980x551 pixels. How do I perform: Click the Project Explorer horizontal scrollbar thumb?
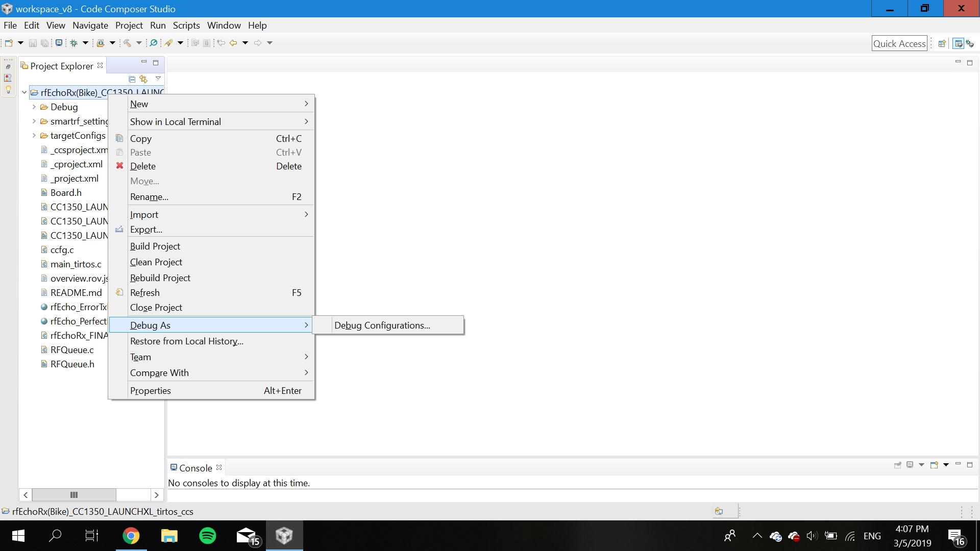point(74,495)
